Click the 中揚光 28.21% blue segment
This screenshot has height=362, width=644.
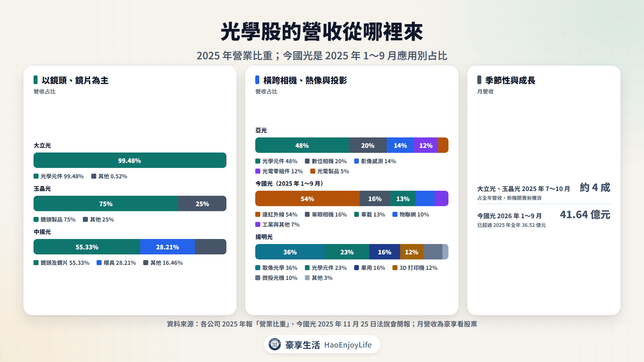pos(167,247)
